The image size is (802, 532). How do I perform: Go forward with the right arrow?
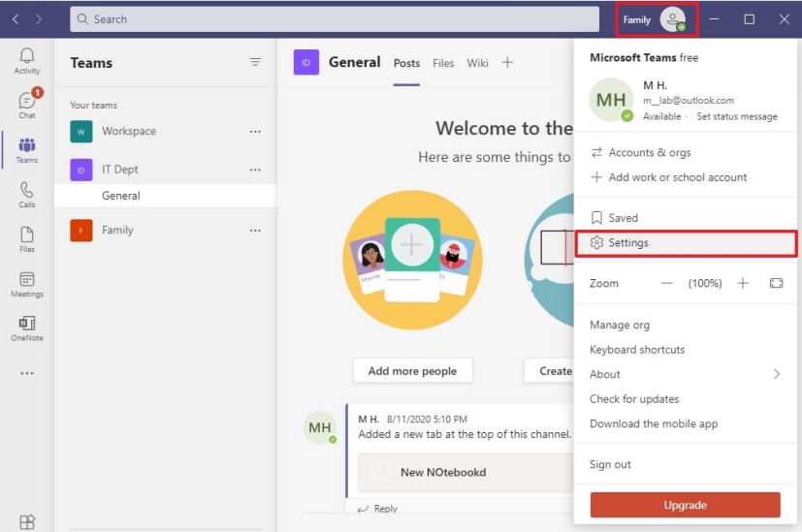pyautogui.click(x=39, y=19)
